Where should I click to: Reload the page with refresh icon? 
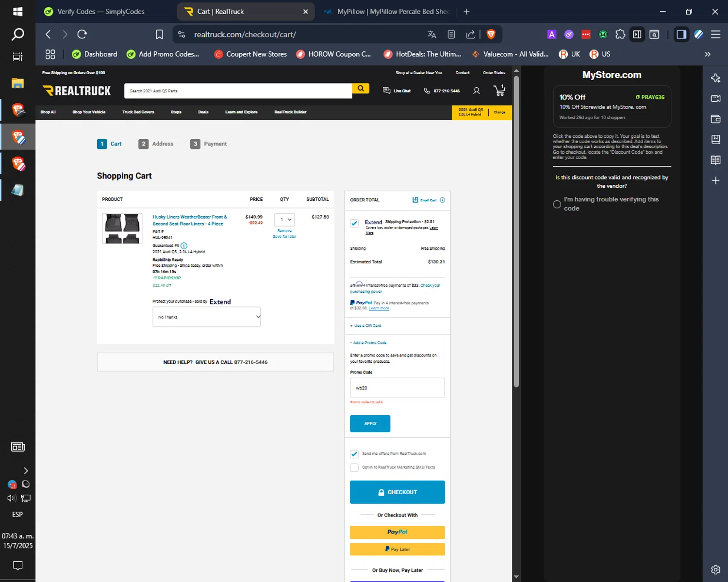pos(82,34)
